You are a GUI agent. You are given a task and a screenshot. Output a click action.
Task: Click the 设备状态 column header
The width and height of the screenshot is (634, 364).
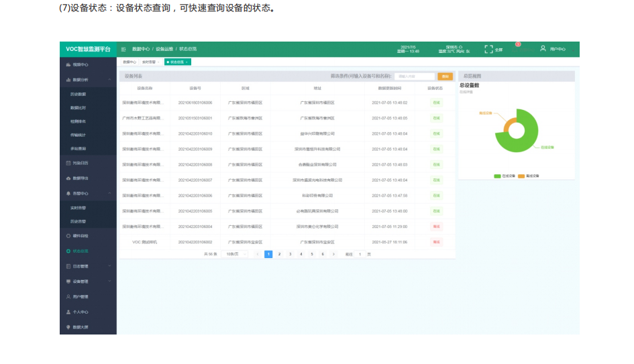[435, 88]
